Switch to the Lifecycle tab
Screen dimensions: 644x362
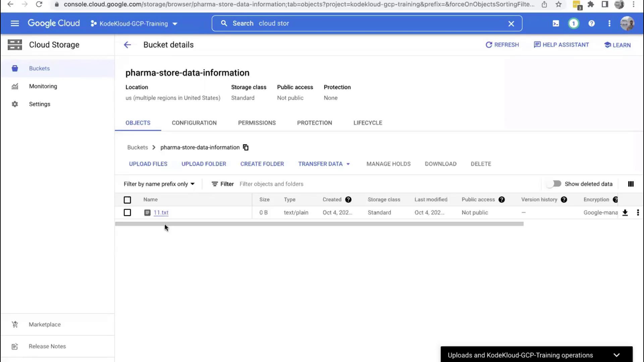point(368,123)
